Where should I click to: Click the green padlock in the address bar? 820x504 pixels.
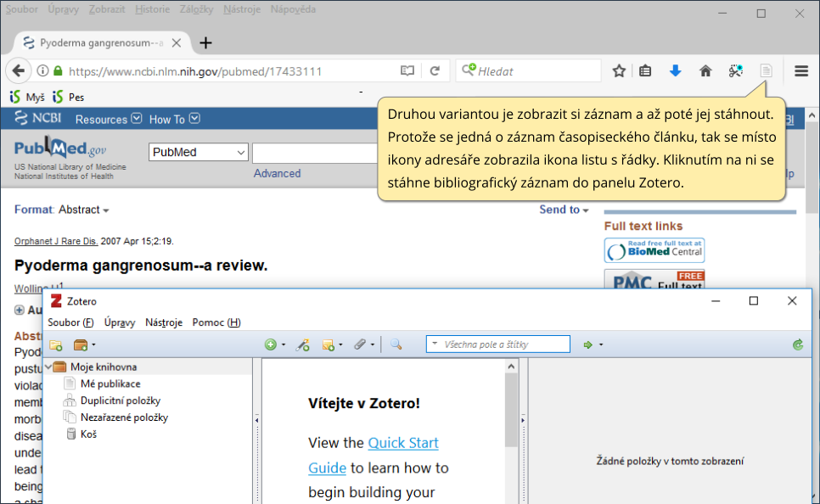click(58, 70)
